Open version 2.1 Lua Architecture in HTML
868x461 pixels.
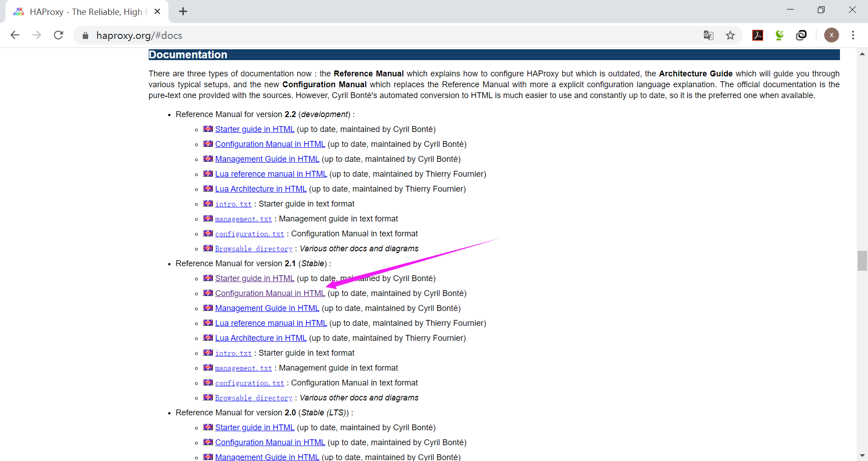(261, 338)
